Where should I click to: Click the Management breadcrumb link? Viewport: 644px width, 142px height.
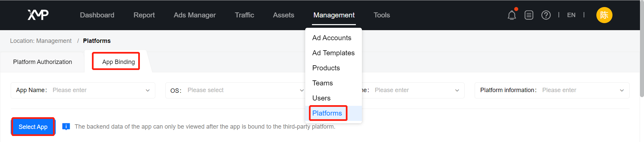pyautogui.click(x=54, y=41)
